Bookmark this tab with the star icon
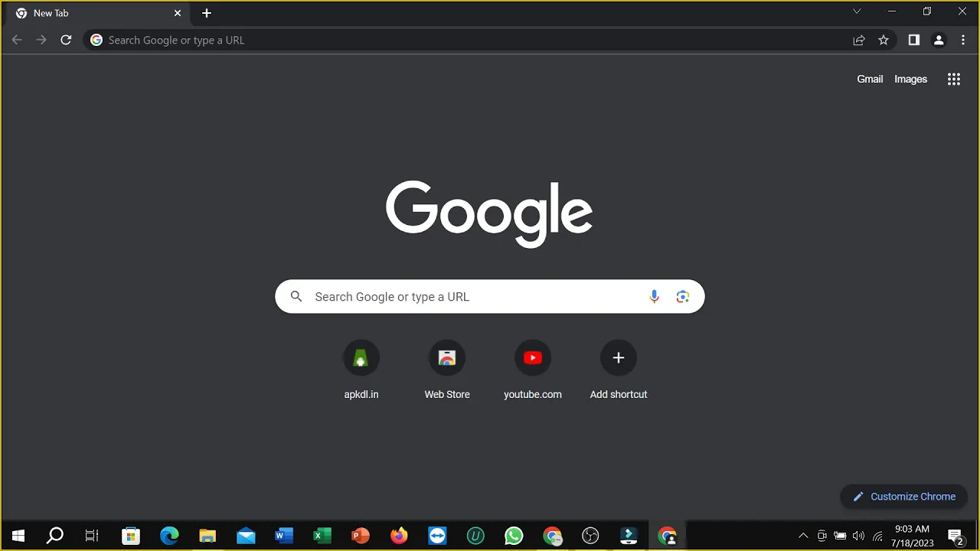This screenshot has width=980, height=551. (x=884, y=40)
